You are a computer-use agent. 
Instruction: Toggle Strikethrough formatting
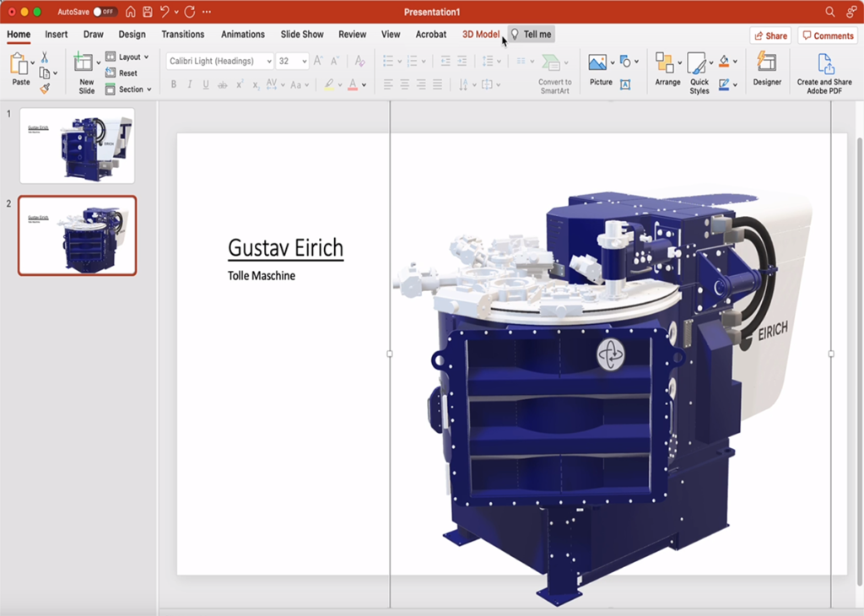pos(222,85)
